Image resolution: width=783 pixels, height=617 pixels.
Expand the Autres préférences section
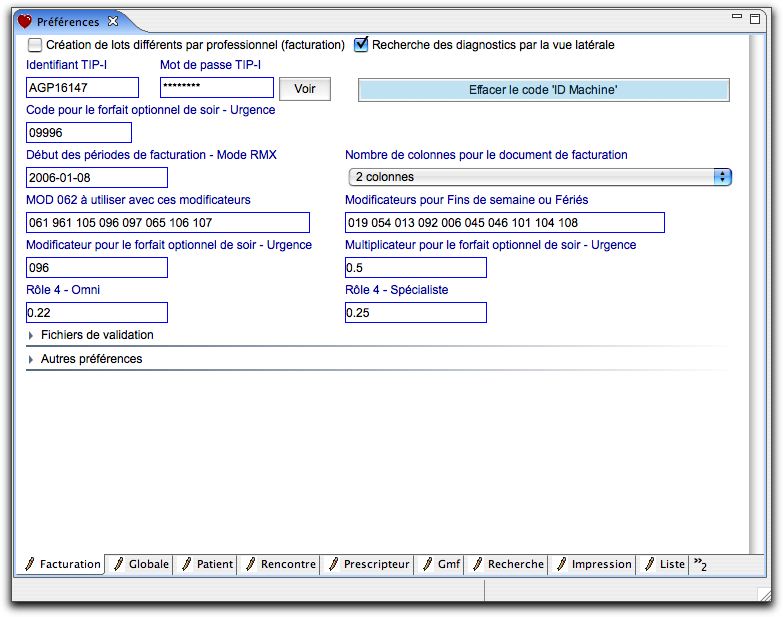31,359
